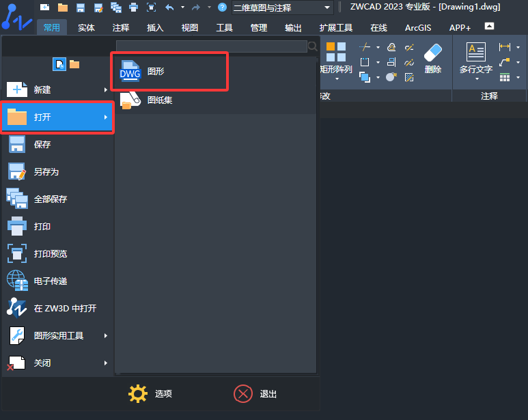Click the ZWCAD application logo button

[16, 17]
